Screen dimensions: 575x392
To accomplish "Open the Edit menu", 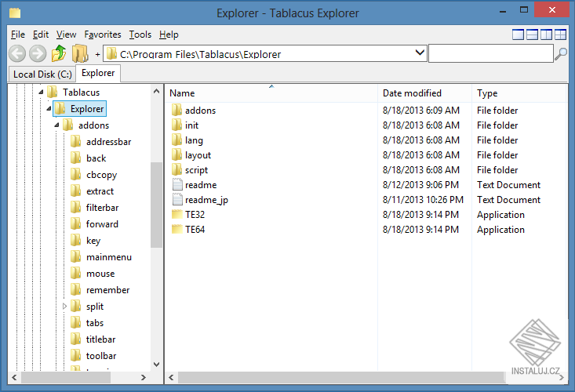I will pos(41,34).
